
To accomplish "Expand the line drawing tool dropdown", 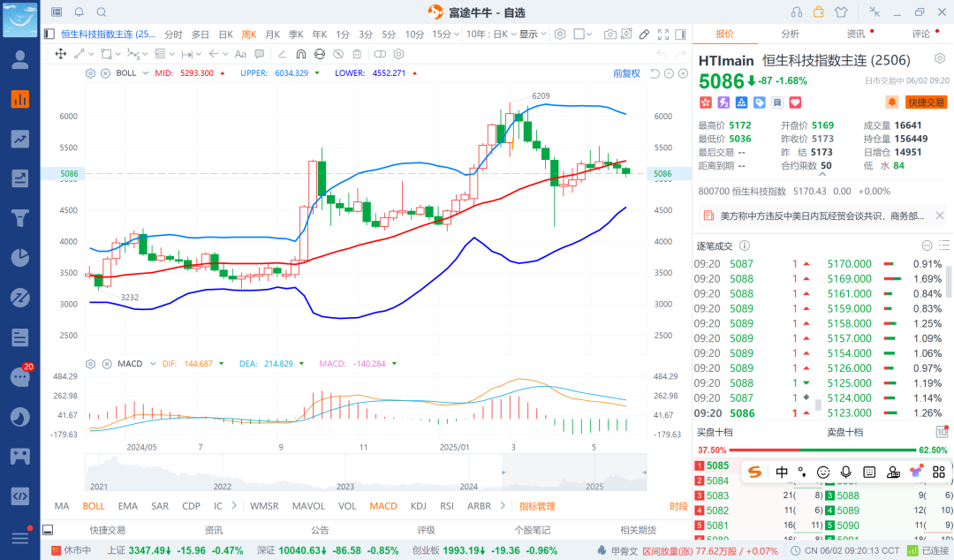I will click(91, 54).
